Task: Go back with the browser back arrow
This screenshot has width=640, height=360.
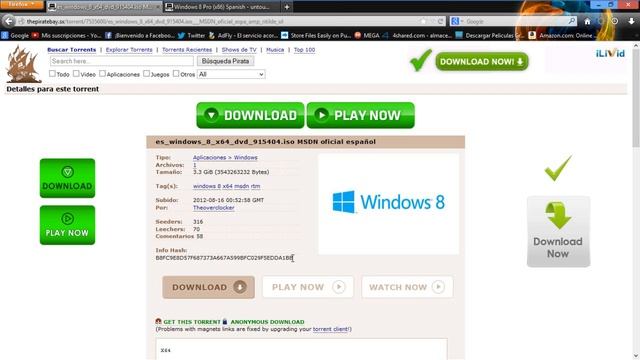Action: click(x=9, y=21)
